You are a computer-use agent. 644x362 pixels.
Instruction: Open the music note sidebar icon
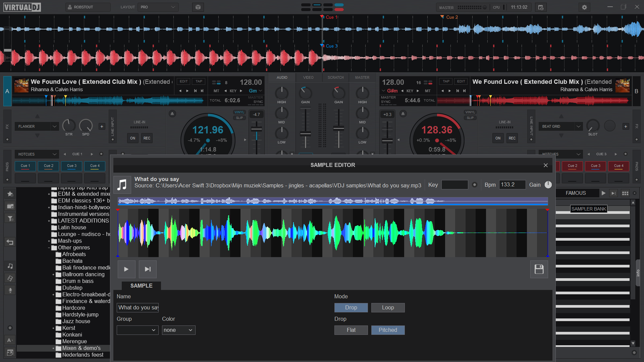(x=10, y=266)
